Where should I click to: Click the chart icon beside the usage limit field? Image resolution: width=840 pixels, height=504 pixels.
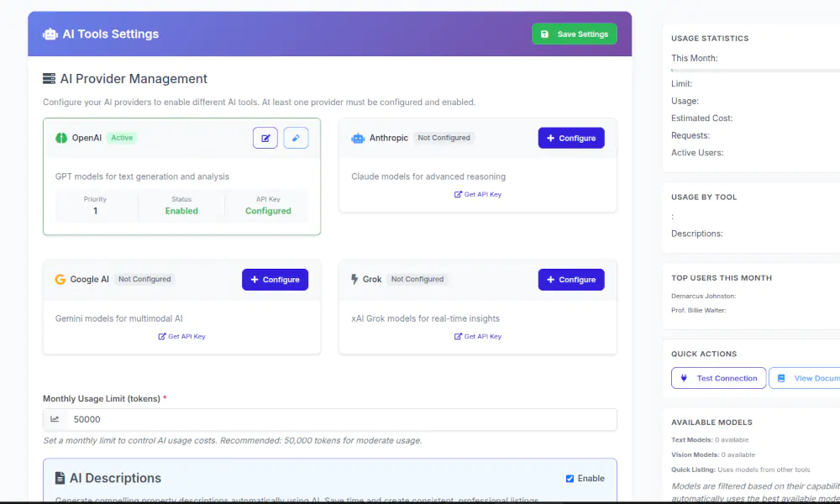pos(55,418)
